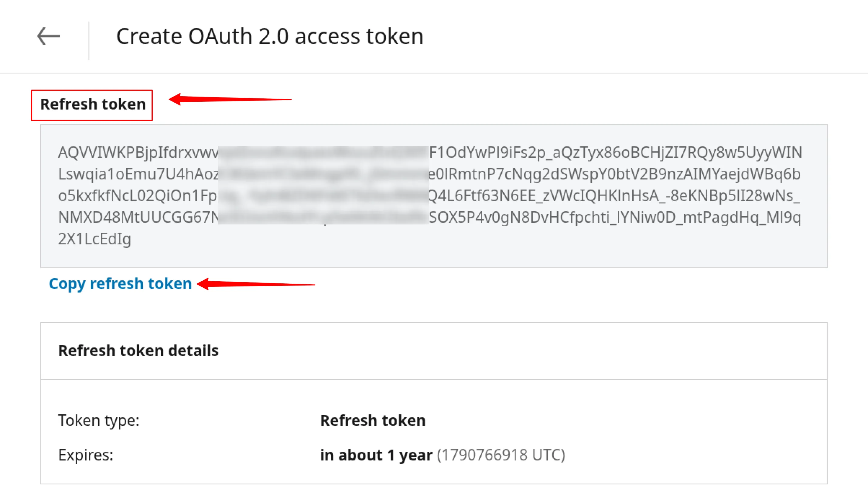Click the 1790766918 UTC timestamp

coord(500,455)
